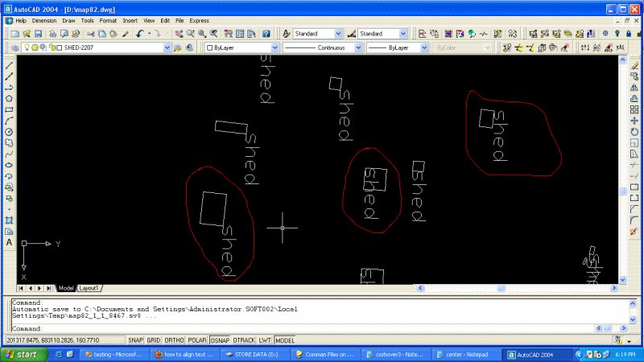Toggle POLAR tracking in status bar
This screenshot has height=362, width=644.
[197, 340]
